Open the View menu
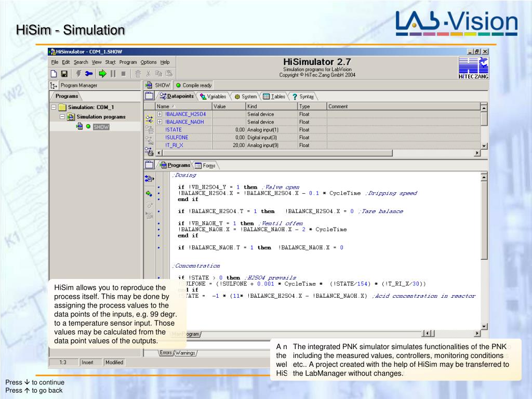The image size is (532, 399). 97,62
